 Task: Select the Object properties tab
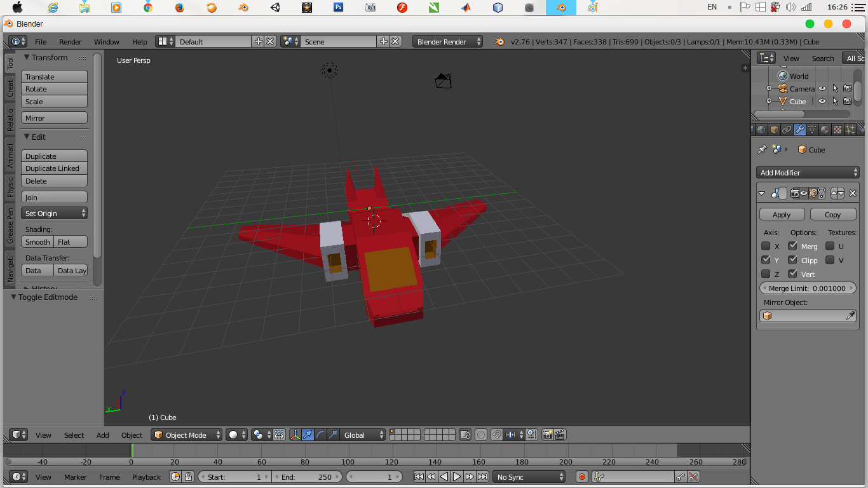pos(774,130)
